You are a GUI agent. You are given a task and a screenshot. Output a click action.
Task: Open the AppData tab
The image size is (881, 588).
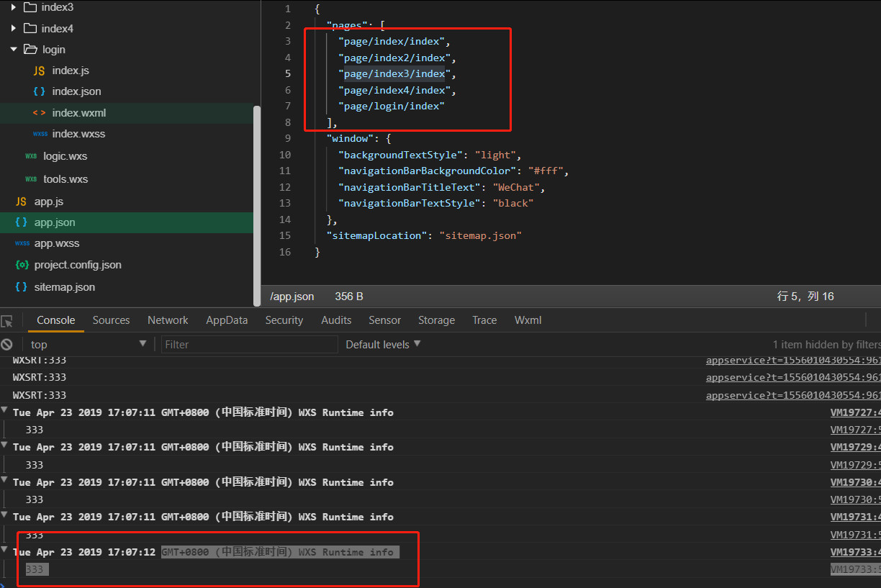(x=227, y=320)
